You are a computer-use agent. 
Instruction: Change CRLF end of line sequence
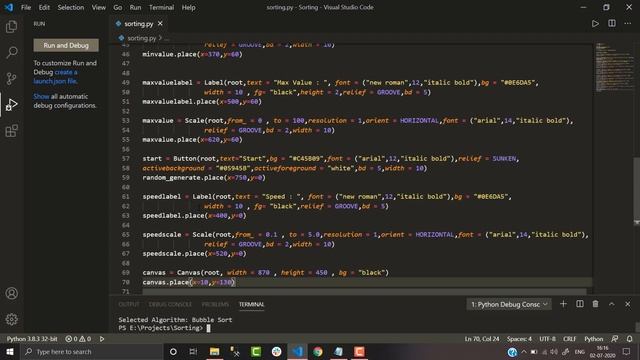[x=569, y=339]
